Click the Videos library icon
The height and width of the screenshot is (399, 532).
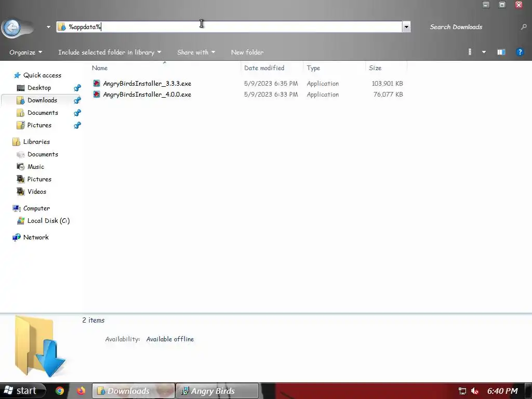click(x=21, y=192)
